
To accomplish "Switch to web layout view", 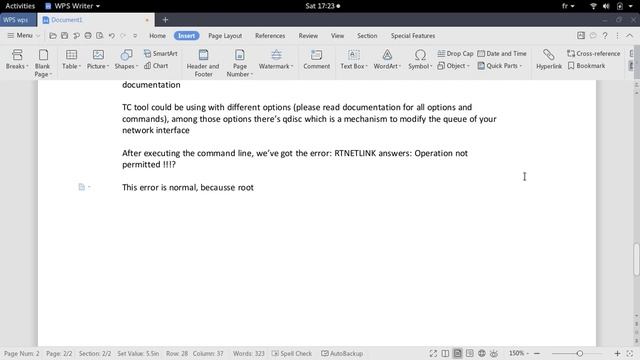I will (482, 353).
